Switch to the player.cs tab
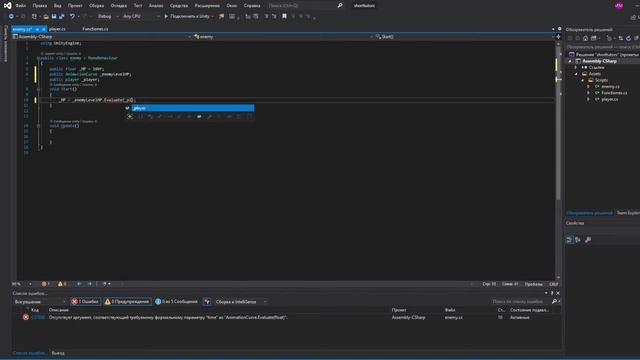The image size is (640, 360). click(x=57, y=29)
